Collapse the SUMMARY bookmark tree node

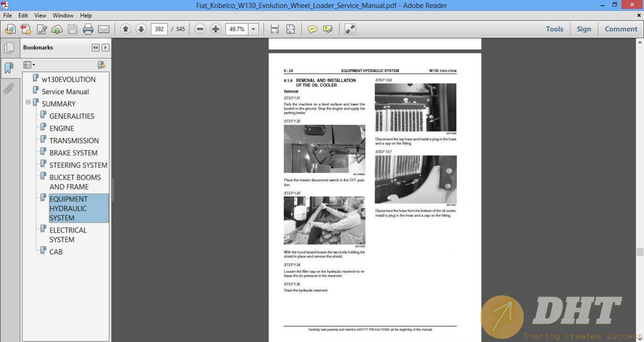click(28, 102)
